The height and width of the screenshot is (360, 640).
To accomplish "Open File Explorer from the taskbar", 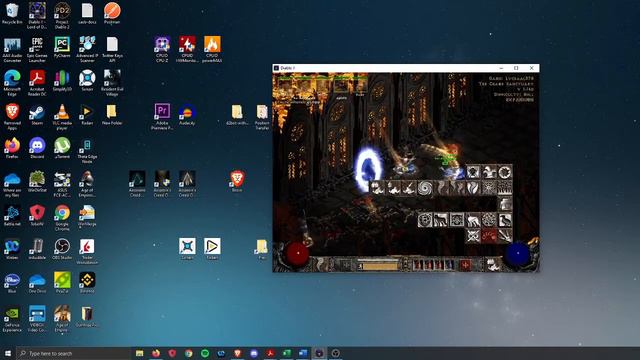I will 140,353.
